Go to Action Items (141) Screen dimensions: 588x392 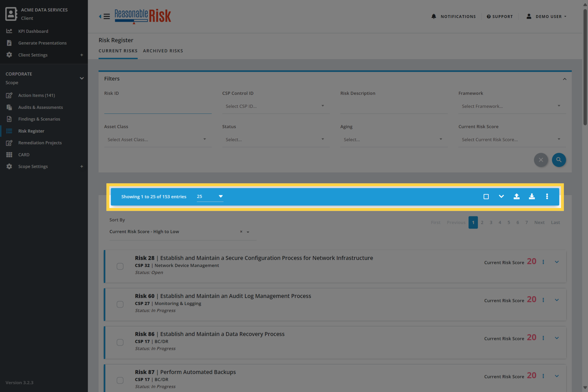36,95
